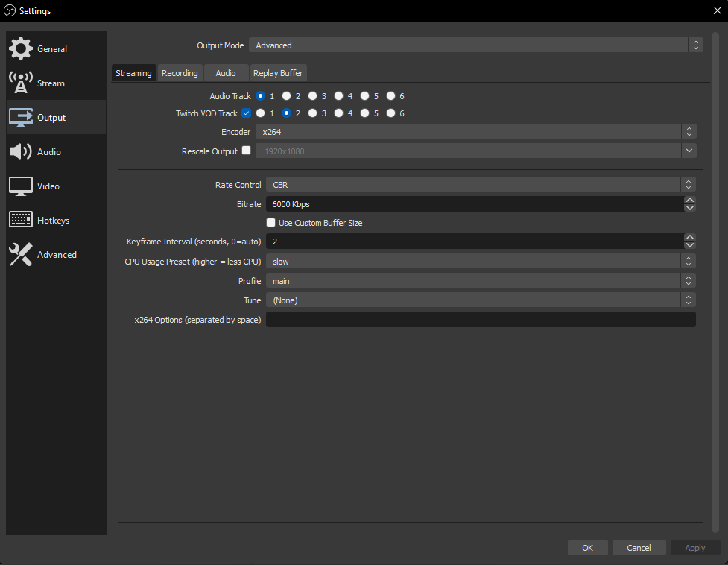Click the Hotkeys keyboard icon
This screenshot has width=728, height=565.
pos(20,220)
